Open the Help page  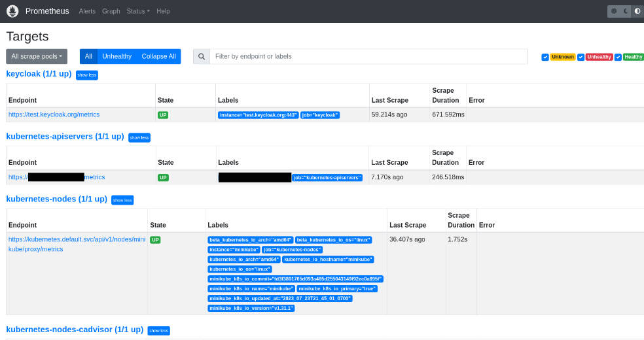click(x=163, y=11)
